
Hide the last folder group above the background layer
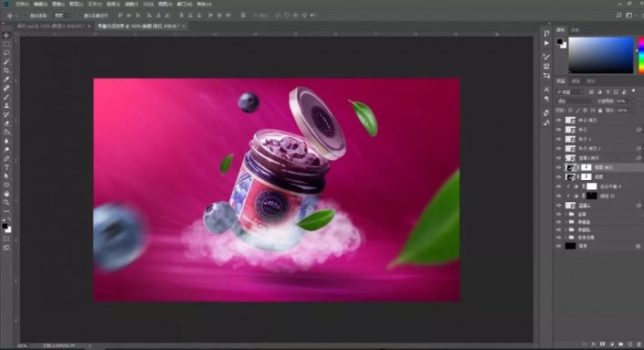coord(558,238)
